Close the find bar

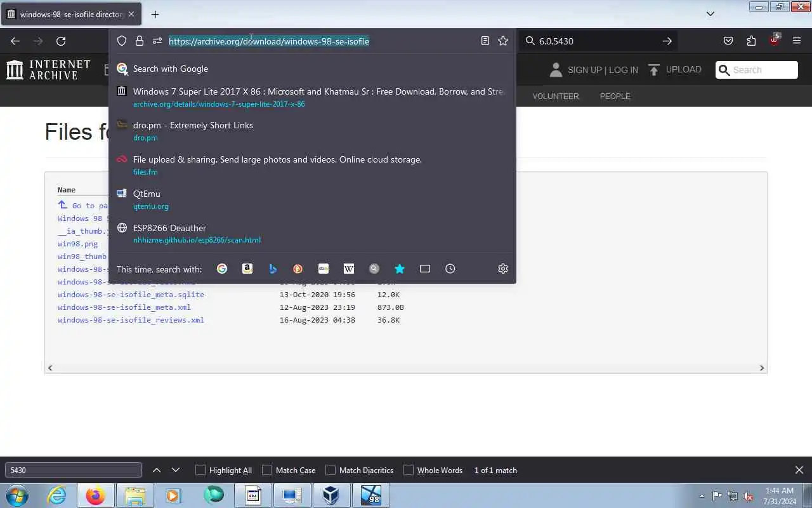(x=799, y=471)
